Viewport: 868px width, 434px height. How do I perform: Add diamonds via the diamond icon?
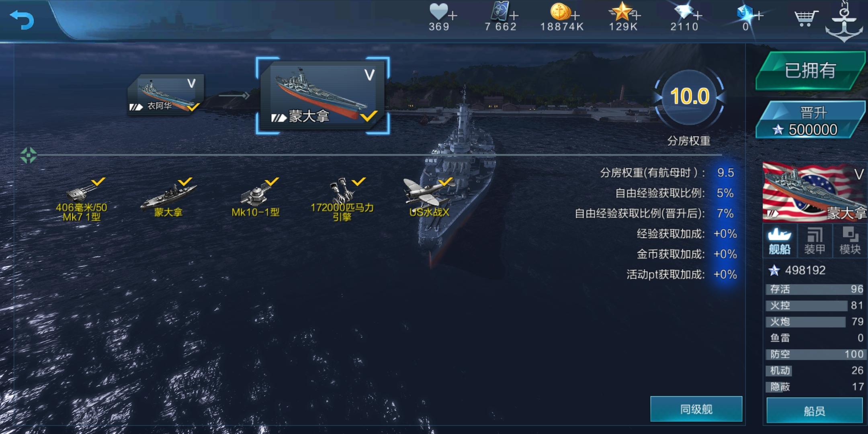684,11
